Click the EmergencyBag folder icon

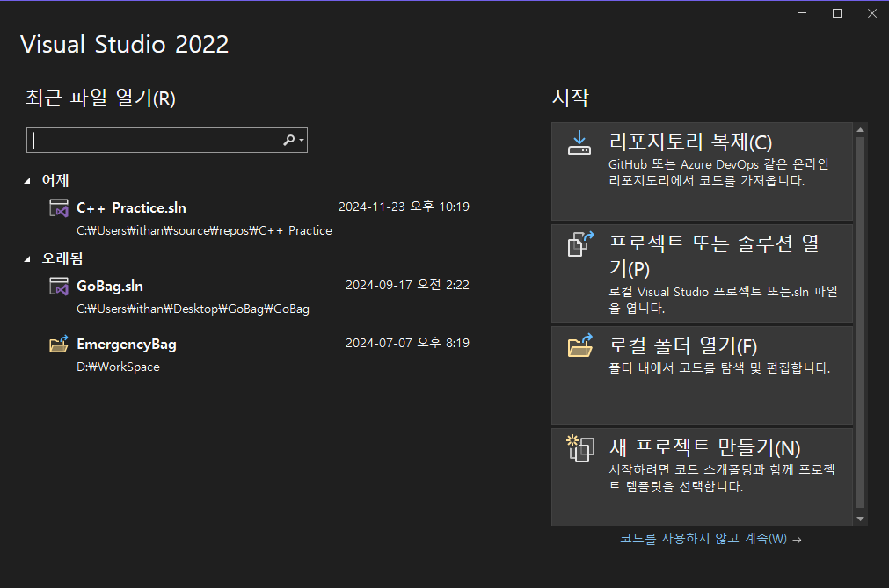59,344
